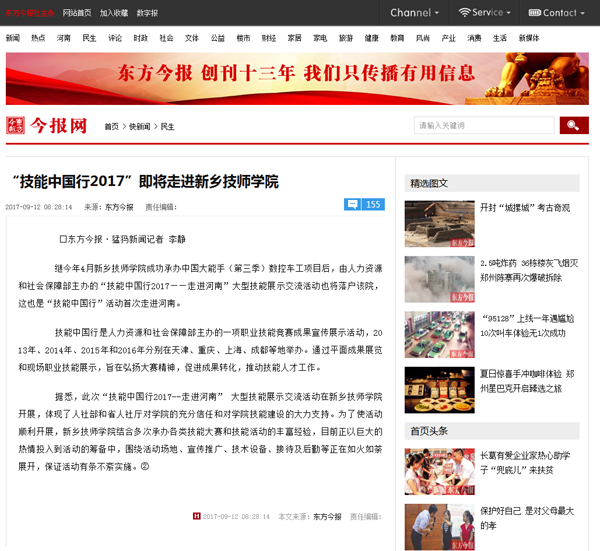Click the red search magnifier button
The height and width of the screenshot is (551, 600).
point(572,125)
